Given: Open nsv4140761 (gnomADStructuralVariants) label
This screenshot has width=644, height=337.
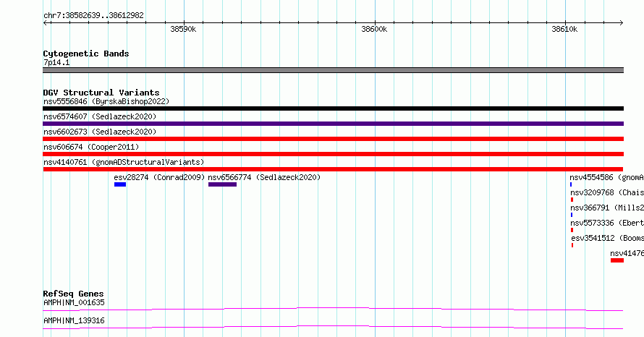Looking at the screenshot, I should pyautogui.click(x=124, y=162).
